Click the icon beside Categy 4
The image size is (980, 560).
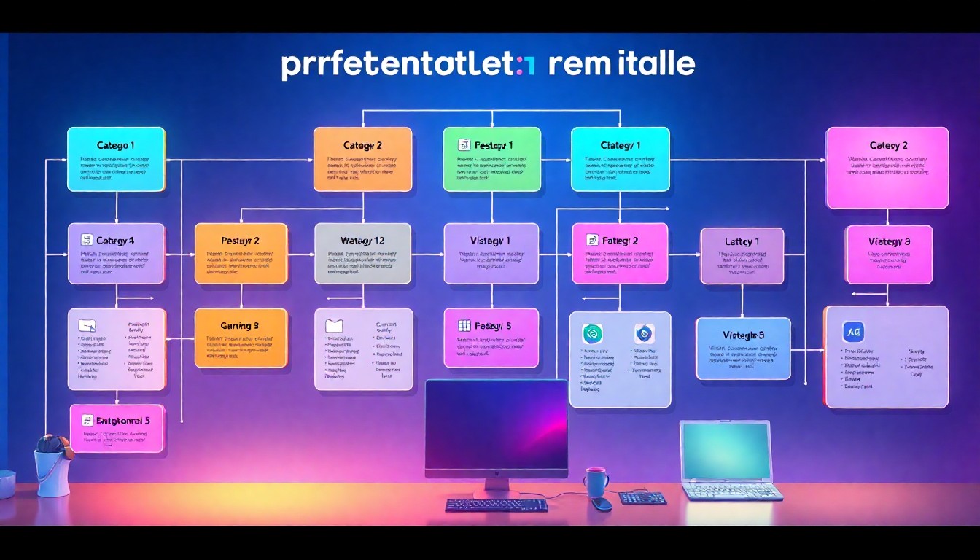pyautogui.click(x=86, y=240)
